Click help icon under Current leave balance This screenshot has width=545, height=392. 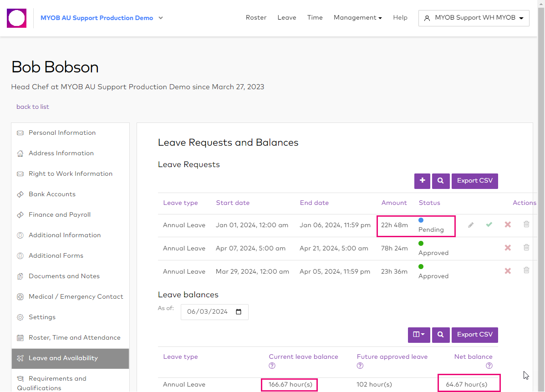272,366
